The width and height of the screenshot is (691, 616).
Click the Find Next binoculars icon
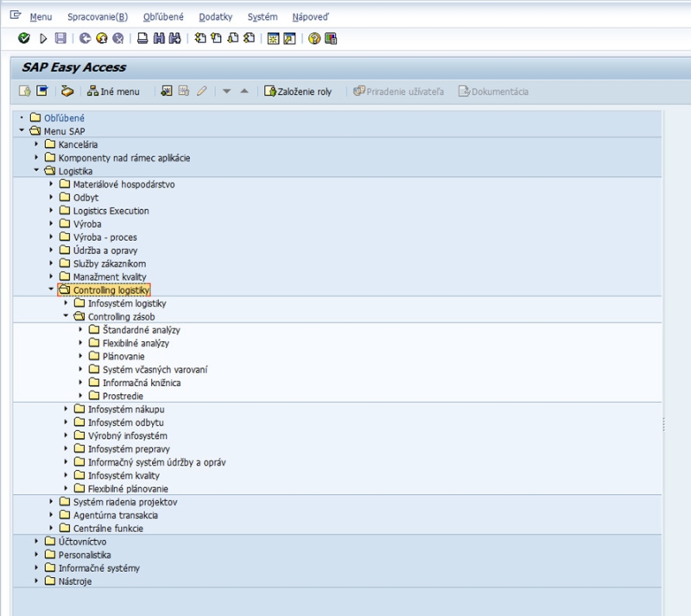tap(175, 38)
